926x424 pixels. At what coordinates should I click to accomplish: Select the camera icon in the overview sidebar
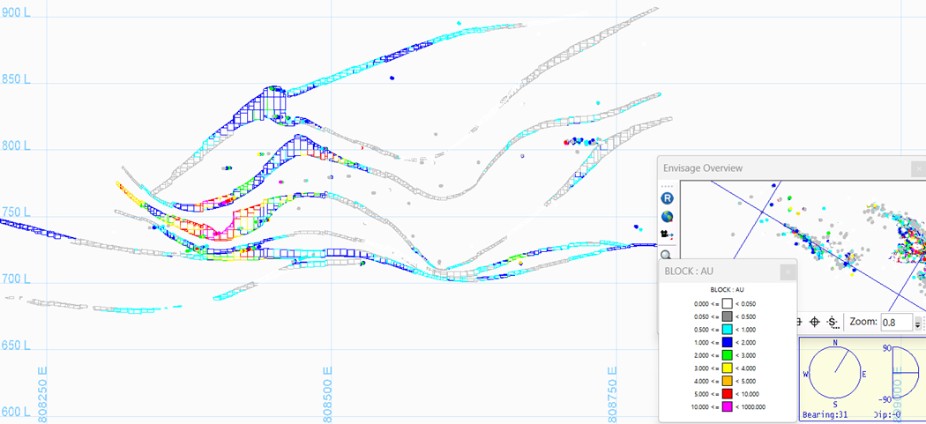click(x=667, y=235)
